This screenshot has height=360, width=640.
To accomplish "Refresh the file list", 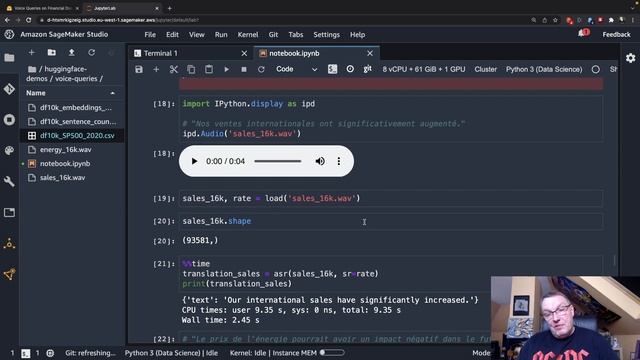I will click(91, 53).
